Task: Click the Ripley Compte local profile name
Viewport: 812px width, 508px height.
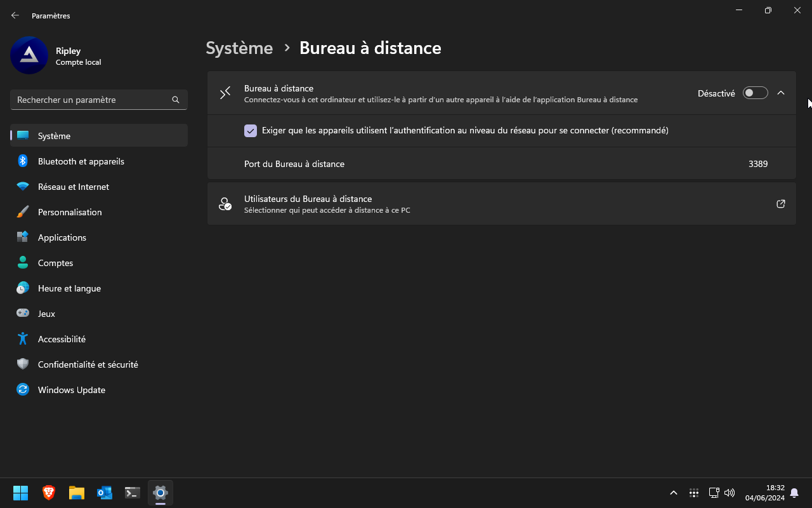Action: click(78, 56)
